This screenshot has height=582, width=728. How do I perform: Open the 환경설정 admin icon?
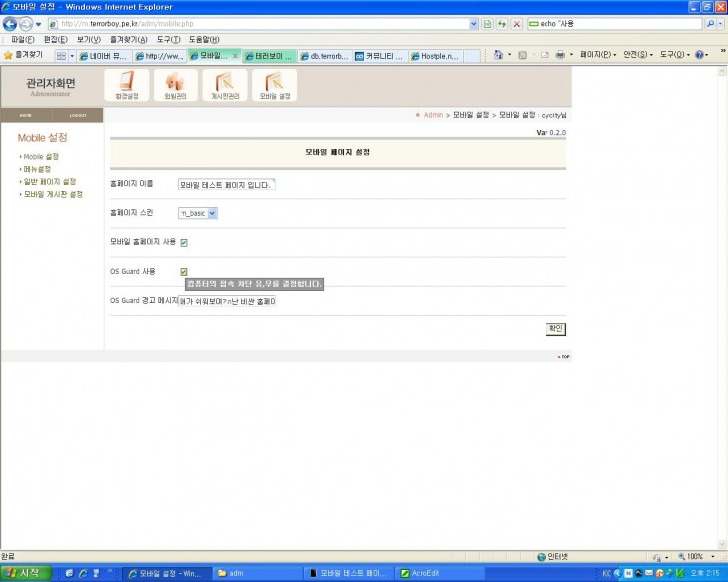pyautogui.click(x=127, y=85)
